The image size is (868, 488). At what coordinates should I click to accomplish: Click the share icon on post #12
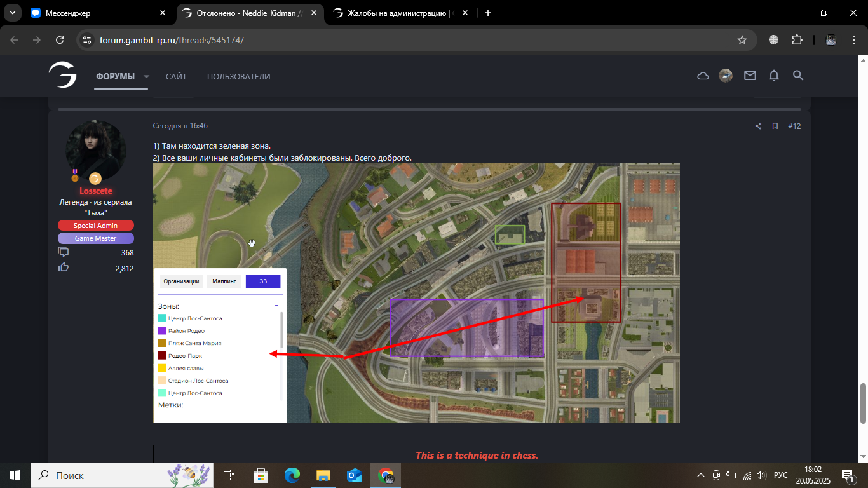pyautogui.click(x=758, y=126)
